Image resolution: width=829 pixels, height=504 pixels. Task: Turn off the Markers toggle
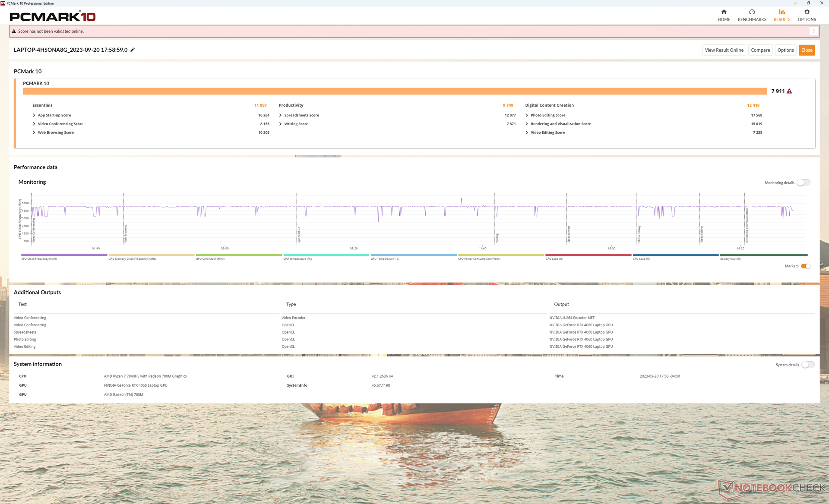coord(805,266)
